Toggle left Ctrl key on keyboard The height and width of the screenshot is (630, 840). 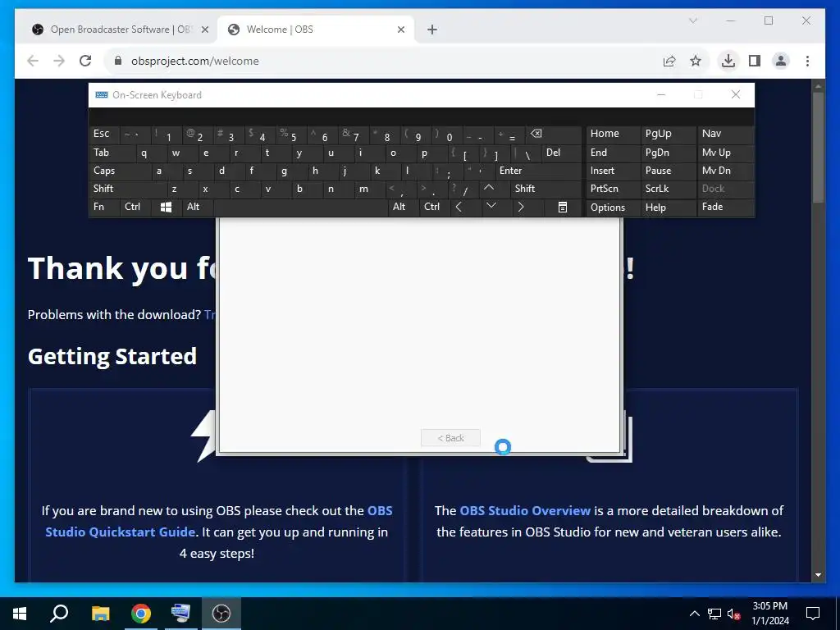point(136,207)
